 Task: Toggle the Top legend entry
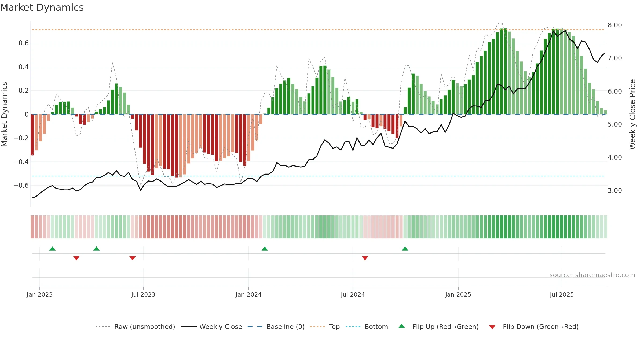click(325, 327)
